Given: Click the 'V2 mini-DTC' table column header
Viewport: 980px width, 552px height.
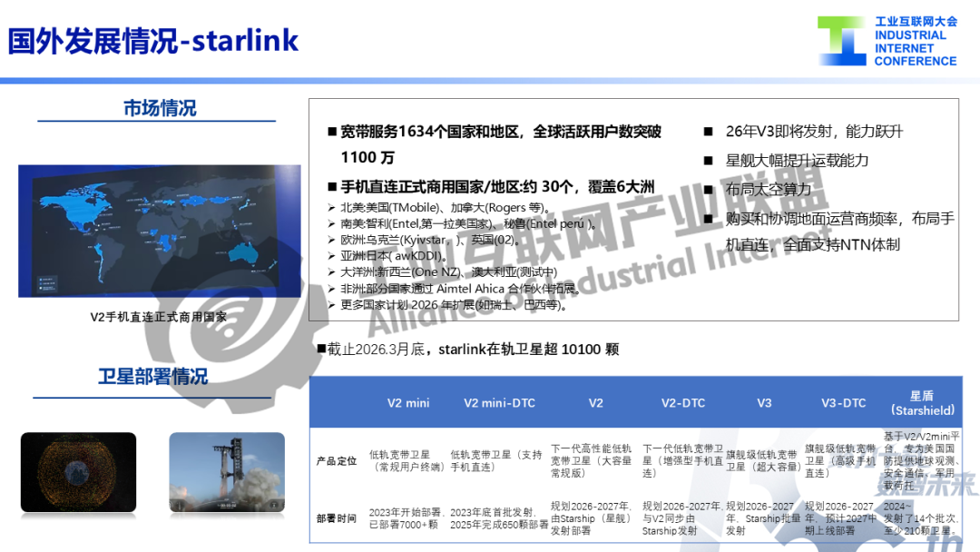Looking at the screenshot, I should tap(499, 403).
